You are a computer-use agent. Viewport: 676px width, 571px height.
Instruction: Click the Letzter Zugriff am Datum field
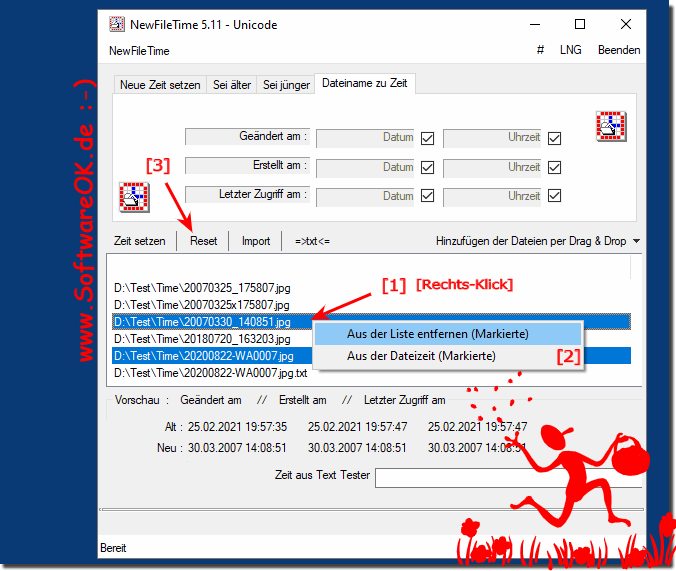pos(365,197)
